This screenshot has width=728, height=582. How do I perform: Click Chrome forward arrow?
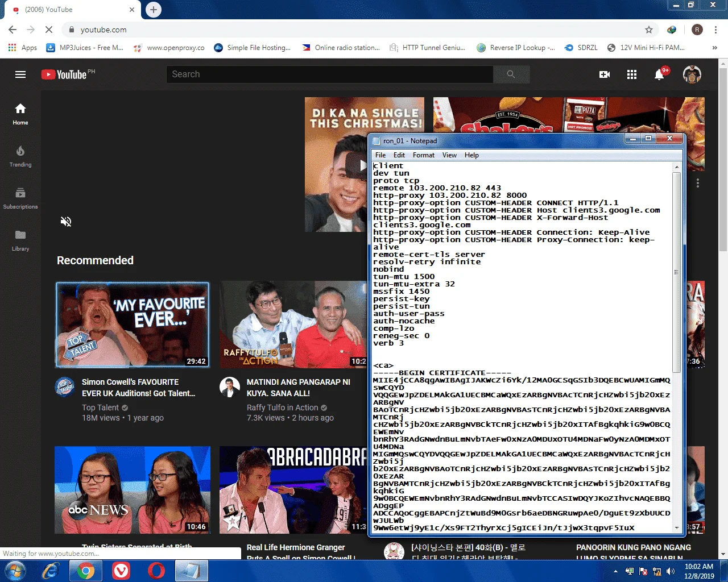31,30
